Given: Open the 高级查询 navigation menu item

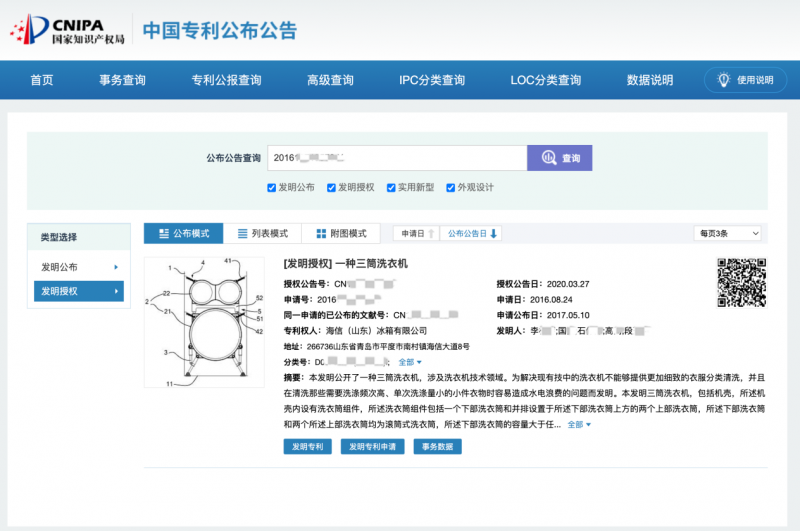Looking at the screenshot, I should (330, 80).
